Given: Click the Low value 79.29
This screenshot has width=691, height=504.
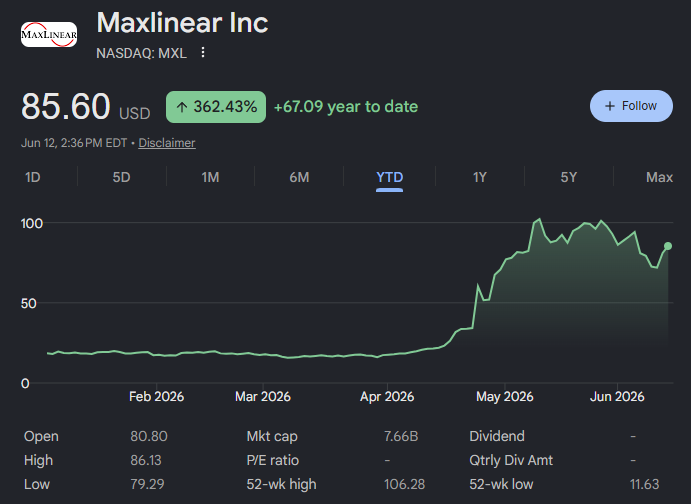Looking at the screenshot, I should coord(147,484).
